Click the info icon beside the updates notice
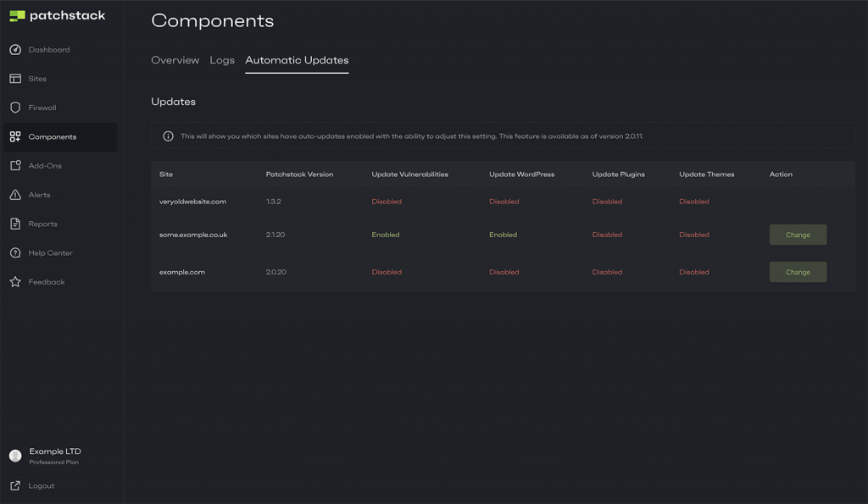The height and width of the screenshot is (504, 868). point(166,135)
